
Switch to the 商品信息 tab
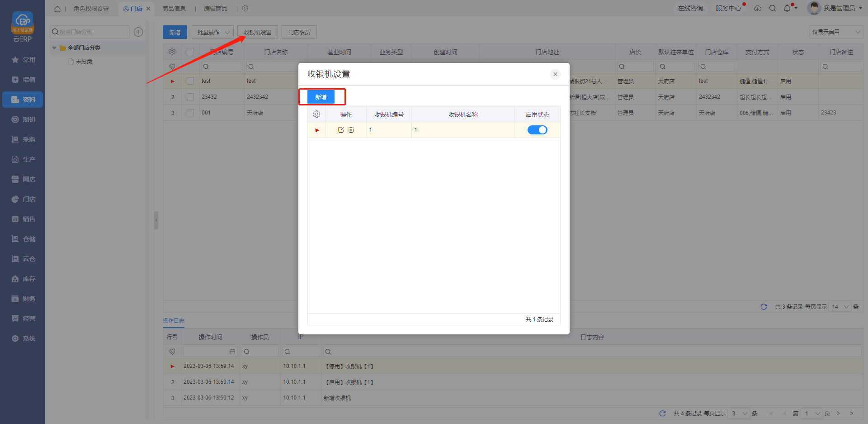[x=174, y=9]
